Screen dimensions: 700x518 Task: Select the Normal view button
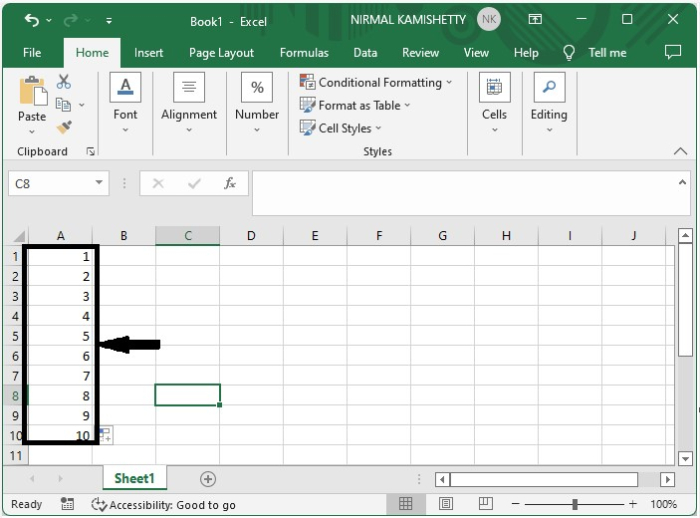(x=405, y=504)
